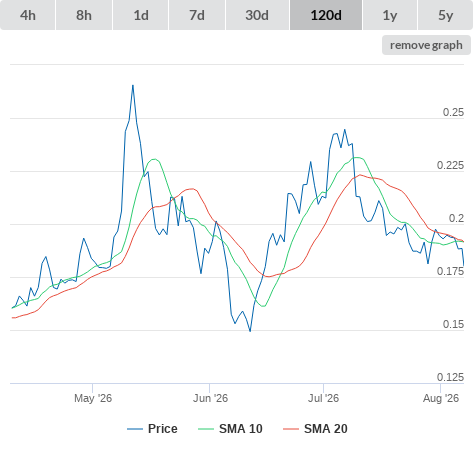
Task: Click the lowest price point in June
Action: tap(250, 331)
